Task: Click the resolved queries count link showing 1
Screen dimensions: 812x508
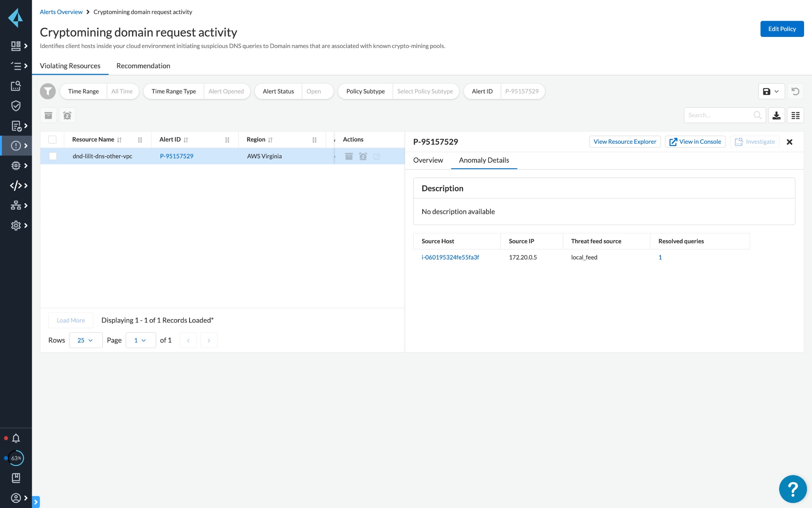Action: pyautogui.click(x=659, y=257)
